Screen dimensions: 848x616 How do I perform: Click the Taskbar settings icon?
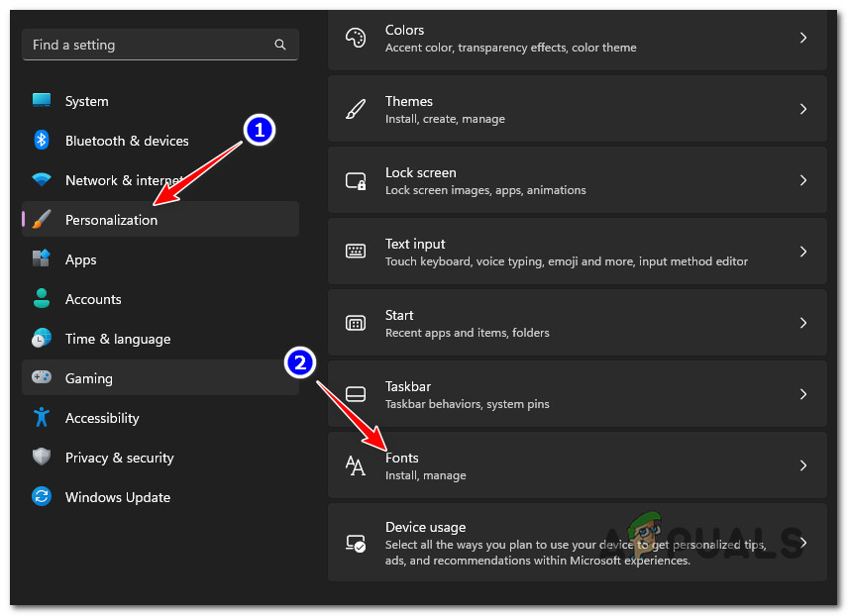[x=356, y=393]
